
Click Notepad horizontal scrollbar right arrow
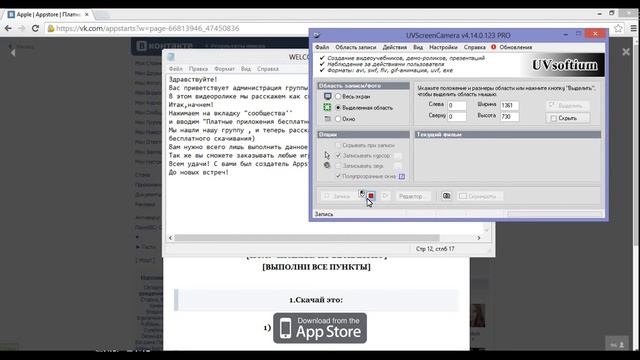tap(479, 238)
